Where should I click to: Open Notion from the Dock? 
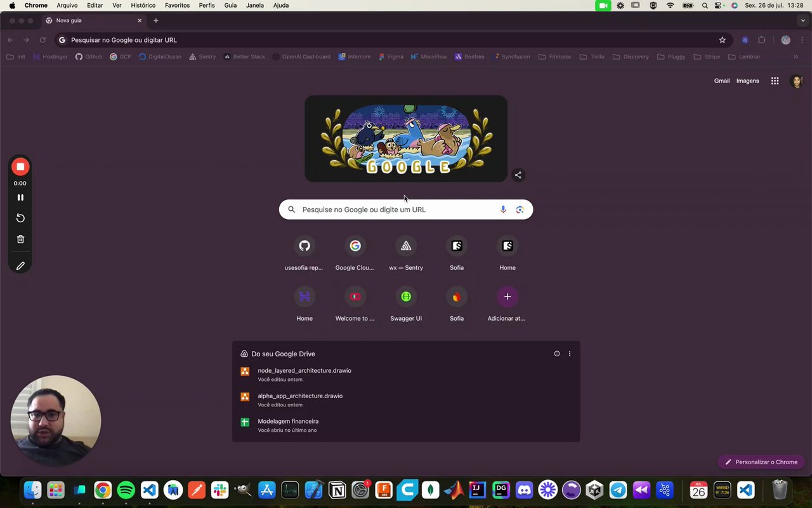coord(337,490)
